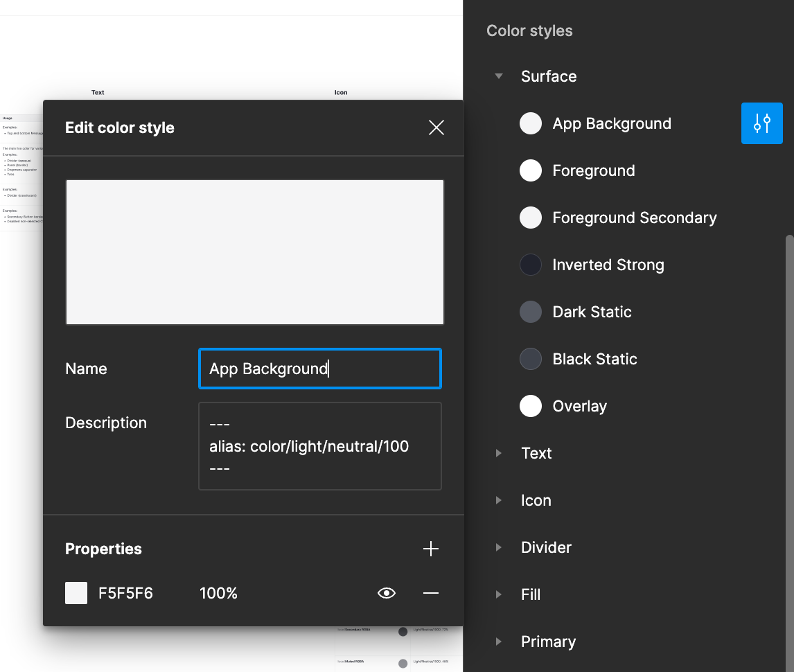Click the edit style sliders icon
Viewport: 794px width, 672px height.
pos(761,123)
